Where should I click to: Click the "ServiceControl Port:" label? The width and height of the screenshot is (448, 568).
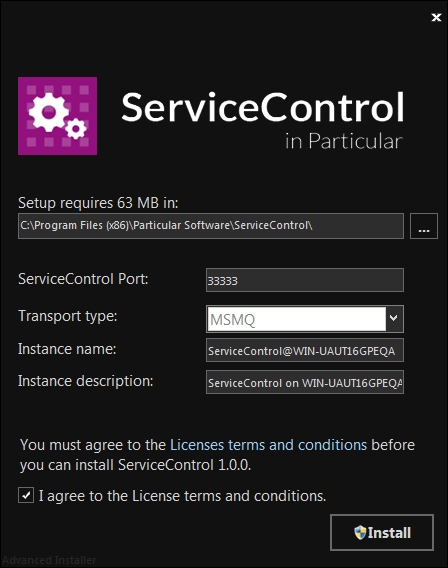pos(83,279)
